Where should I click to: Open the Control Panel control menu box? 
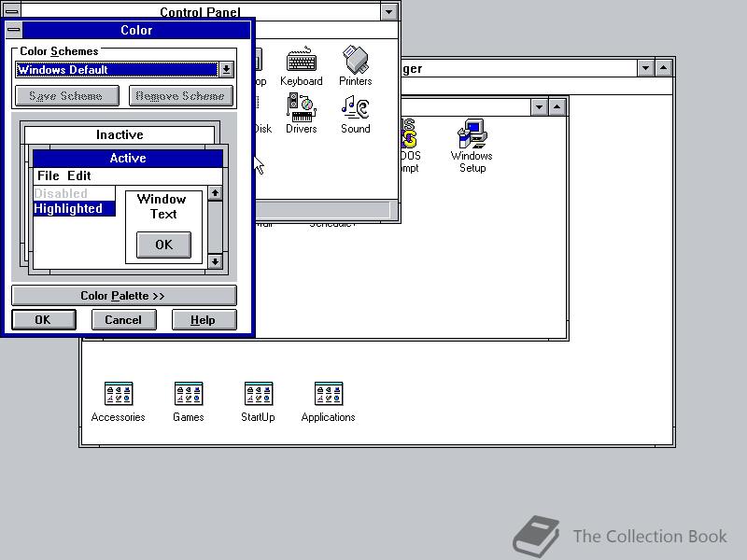[12, 10]
